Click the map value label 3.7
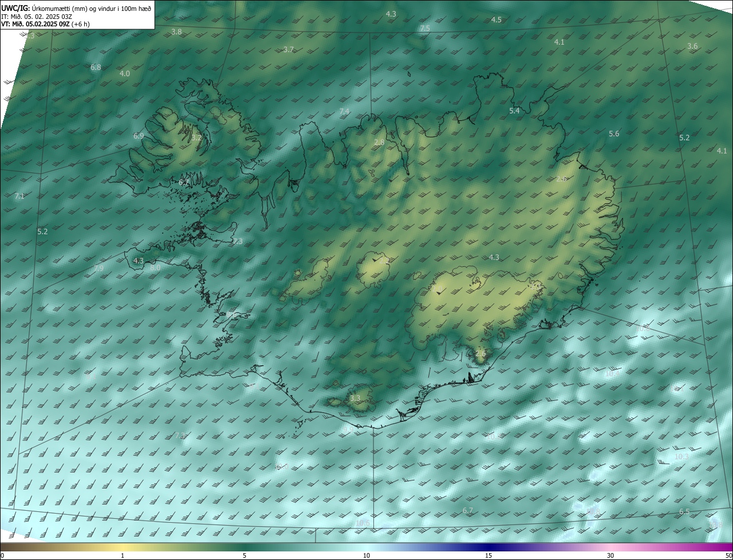This screenshot has height=560, width=733. [x=289, y=50]
